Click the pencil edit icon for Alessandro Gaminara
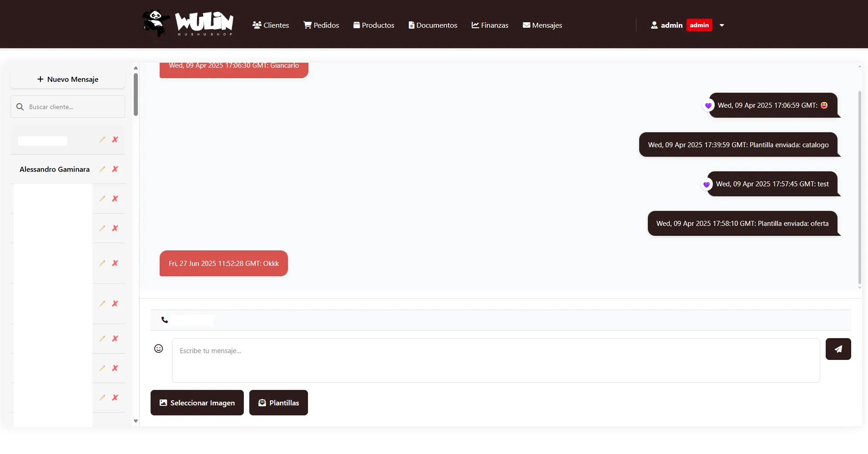 click(x=102, y=169)
